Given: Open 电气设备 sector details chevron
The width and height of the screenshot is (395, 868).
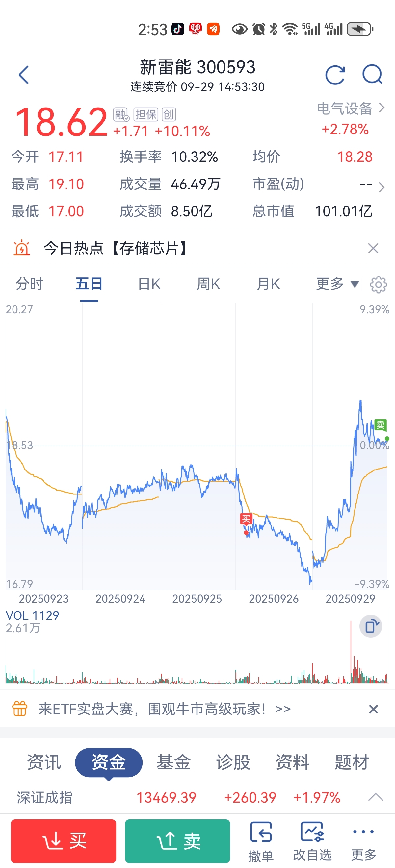Looking at the screenshot, I should 382,108.
